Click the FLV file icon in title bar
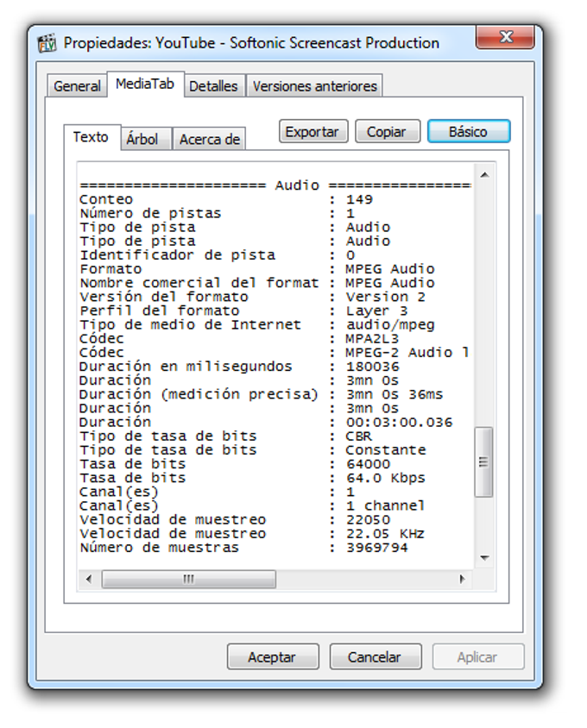 pyautogui.click(x=47, y=43)
